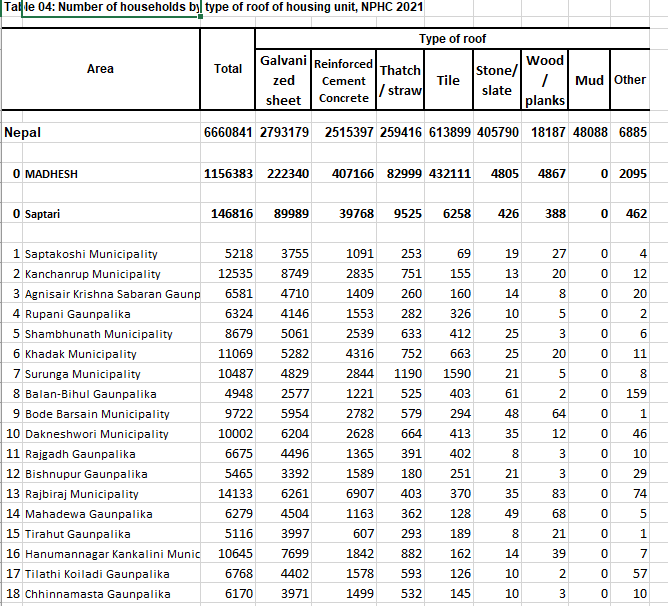Select 'Chhinnamasta Gaunpalika' cell
This screenshot has width=668, height=606.
click(111, 594)
